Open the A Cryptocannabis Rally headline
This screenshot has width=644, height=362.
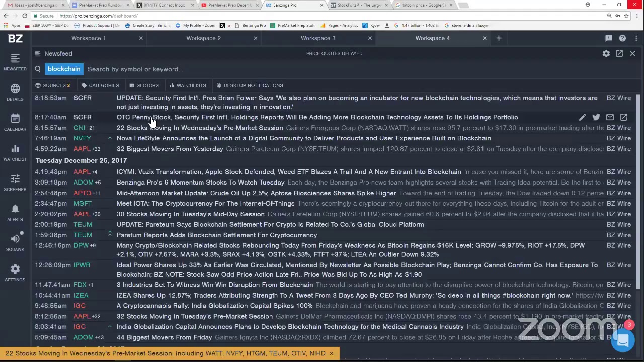tap(214, 306)
